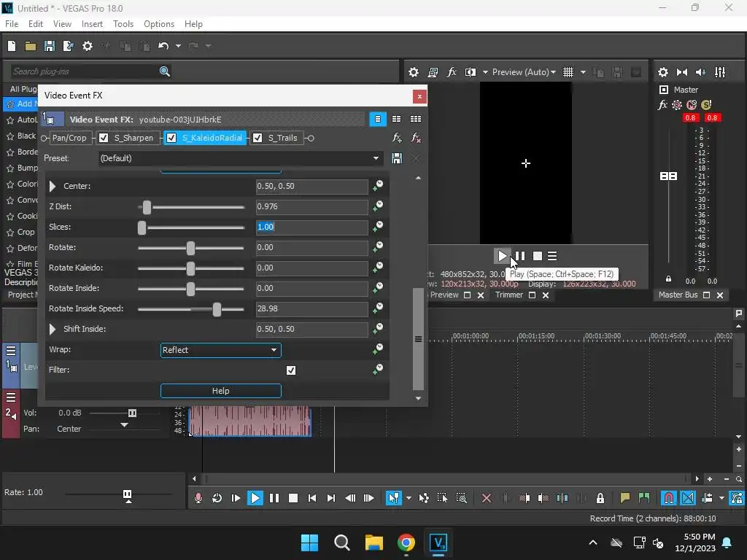Toggle Loop Playback in transport bar
Screen dimensions: 747x560
pos(217,498)
